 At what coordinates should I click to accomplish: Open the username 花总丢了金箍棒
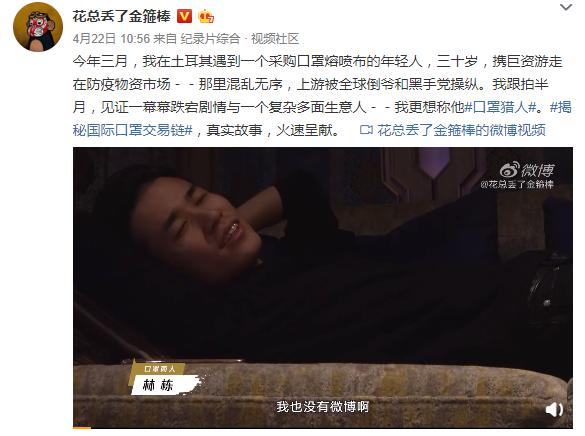pos(122,16)
